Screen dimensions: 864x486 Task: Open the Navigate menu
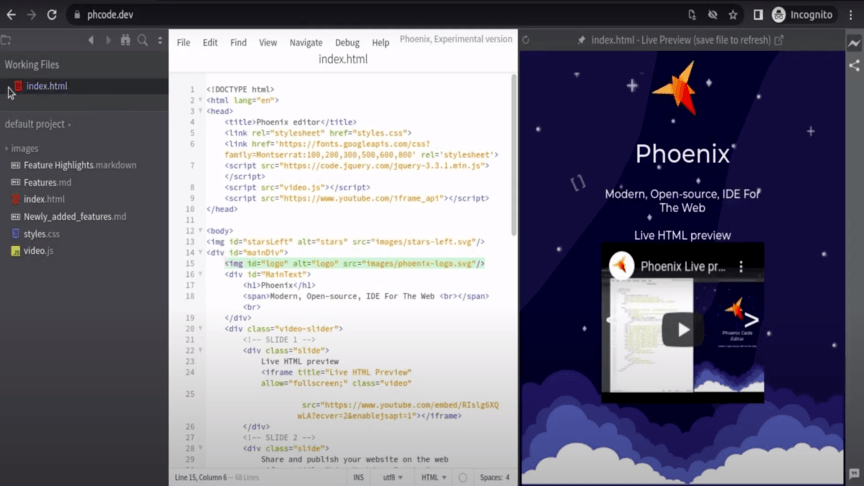point(306,42)
